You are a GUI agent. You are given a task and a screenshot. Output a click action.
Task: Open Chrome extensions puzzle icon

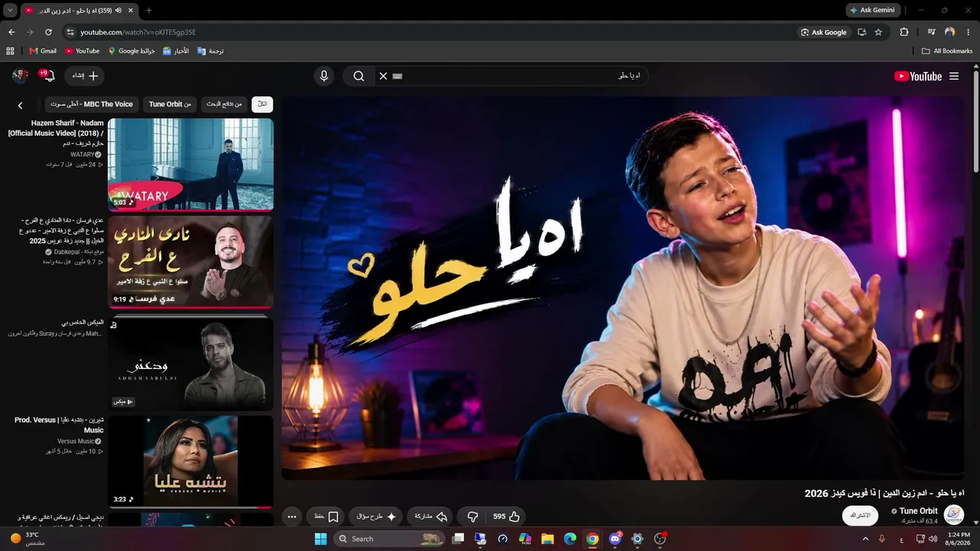tap(904, 32)
